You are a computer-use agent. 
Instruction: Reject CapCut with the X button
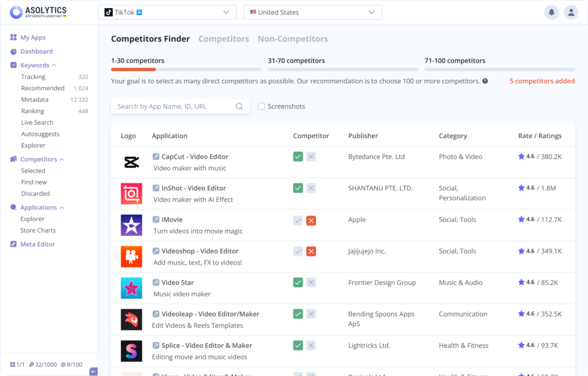coord(311,156)
